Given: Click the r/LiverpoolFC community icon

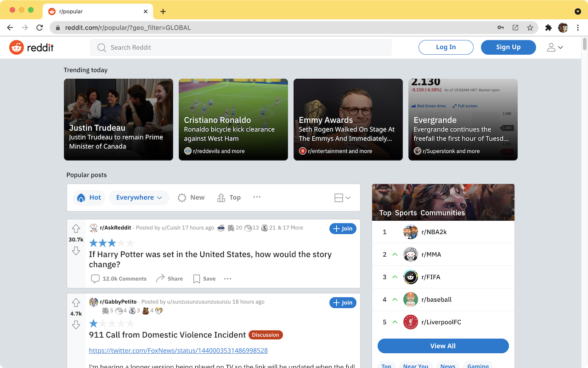Looking at the screenshot, I should 410,322.
